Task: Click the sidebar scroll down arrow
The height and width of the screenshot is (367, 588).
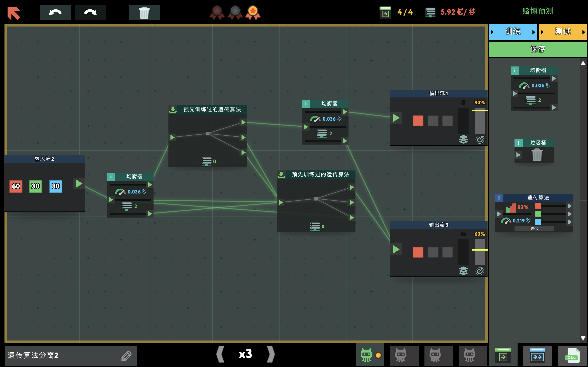Action: [583, 338]
